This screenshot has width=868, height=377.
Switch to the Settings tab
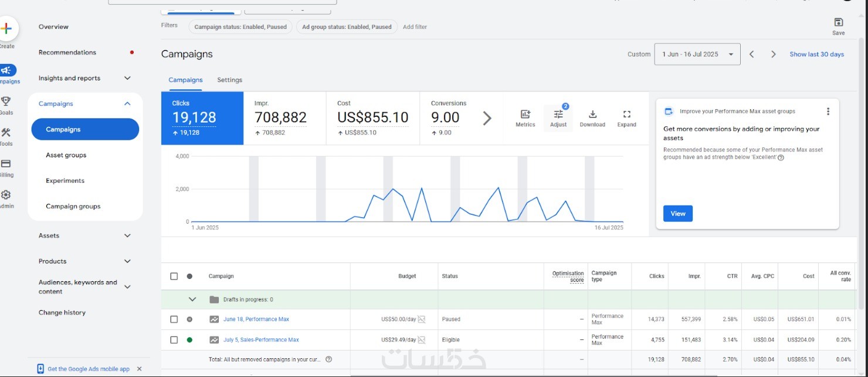tap(229, 80)
